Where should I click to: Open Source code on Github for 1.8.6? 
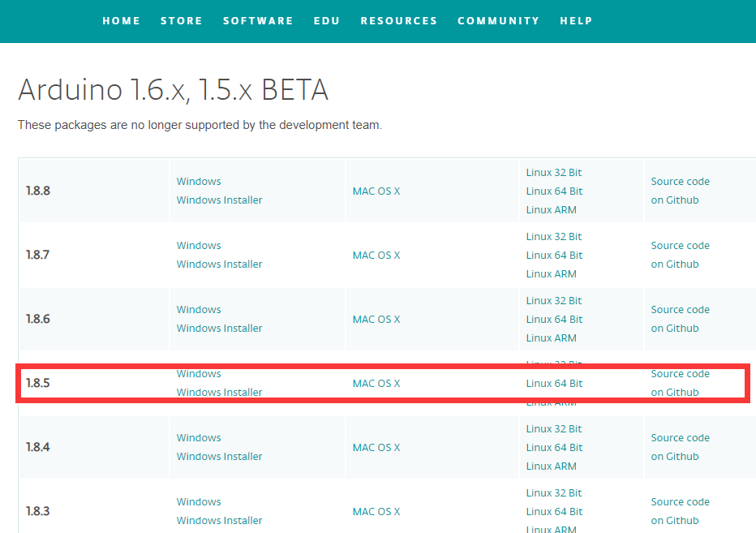[x=680, y=319]
